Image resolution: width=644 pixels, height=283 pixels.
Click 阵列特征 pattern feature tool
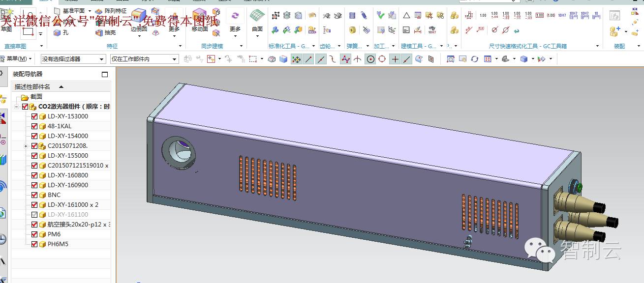(x=110, y=11)
